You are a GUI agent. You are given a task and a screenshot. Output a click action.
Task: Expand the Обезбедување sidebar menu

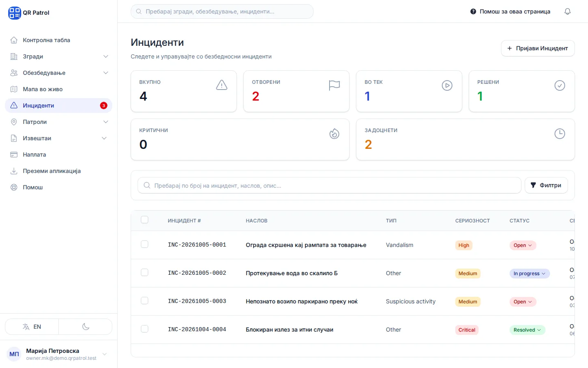point(58,73)
